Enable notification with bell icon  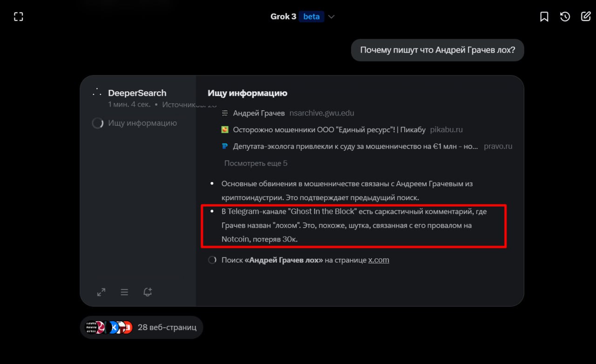coord(148,292)
